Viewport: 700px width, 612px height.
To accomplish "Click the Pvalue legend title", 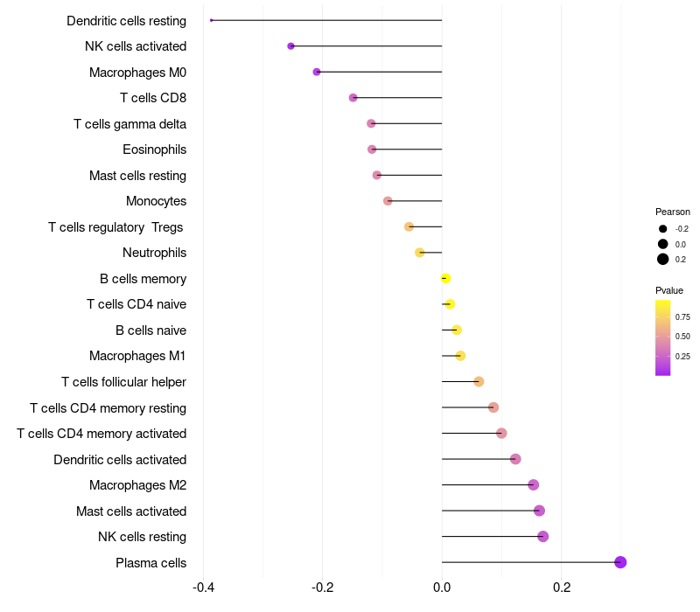I will click(x=669, y=290).
